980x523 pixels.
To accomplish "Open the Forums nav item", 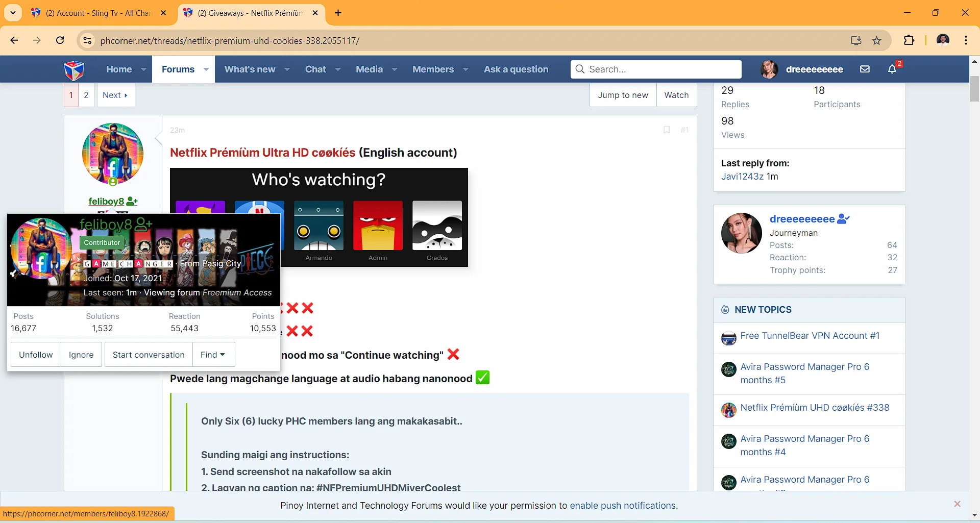I will click(x=178, y=69).
